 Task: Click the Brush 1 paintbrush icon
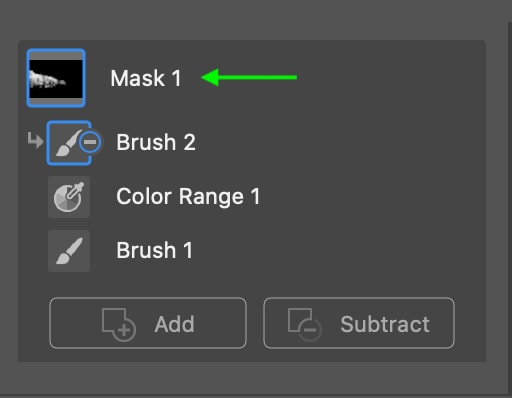(x=69, y=251)
